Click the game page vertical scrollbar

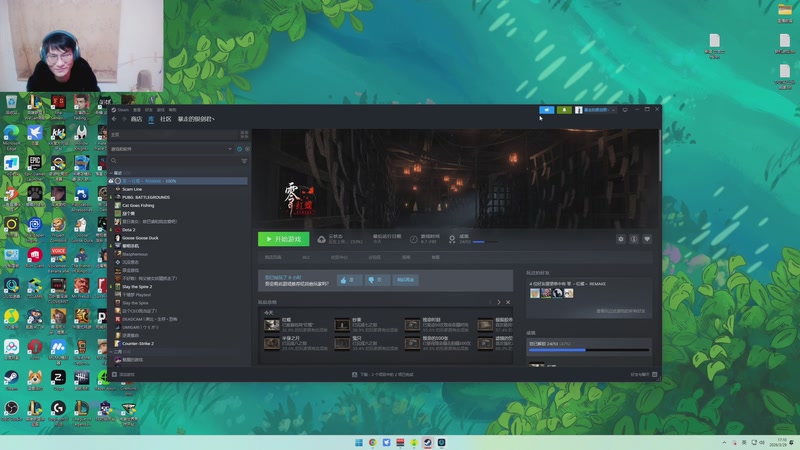pos(660,155)
